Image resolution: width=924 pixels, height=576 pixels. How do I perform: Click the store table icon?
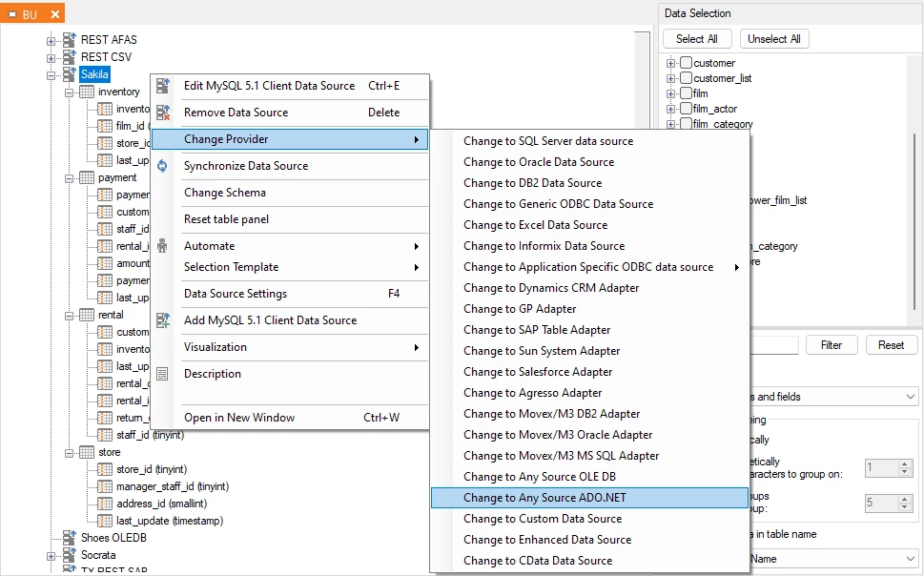tap(86, 452)
